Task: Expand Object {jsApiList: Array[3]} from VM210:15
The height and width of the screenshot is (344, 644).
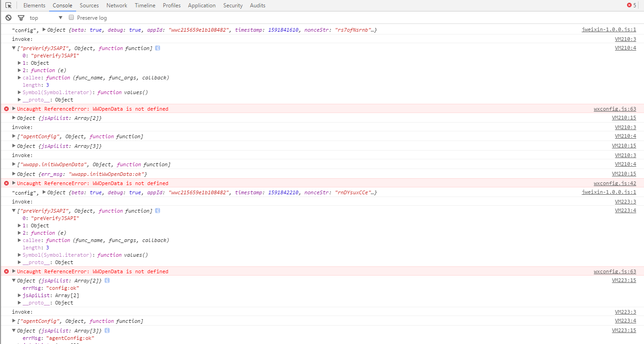Action: [14, 146]
